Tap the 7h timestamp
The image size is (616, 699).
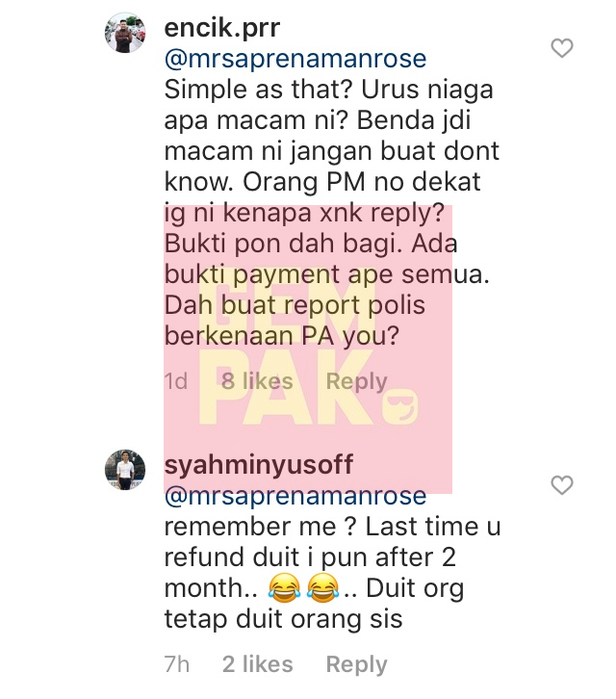point(176,664)
